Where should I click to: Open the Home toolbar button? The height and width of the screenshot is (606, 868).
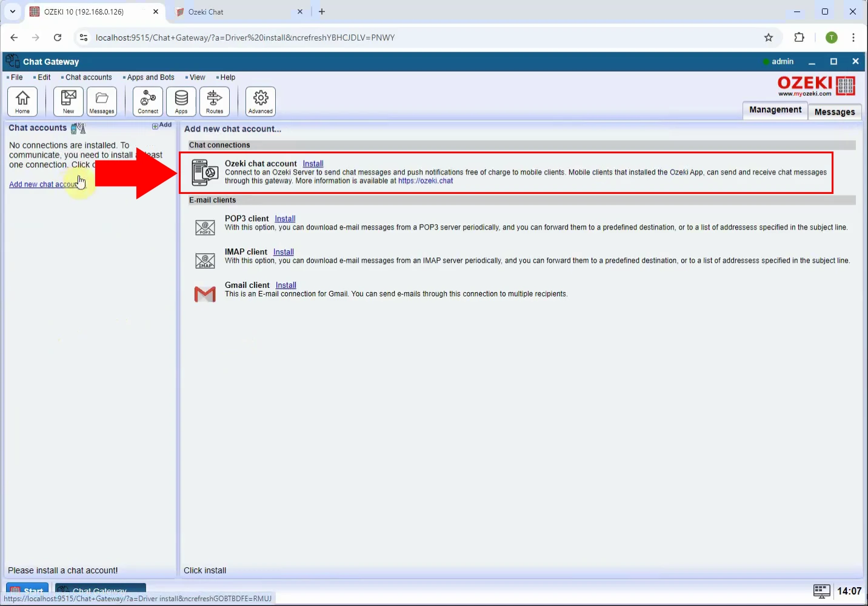point(22,101)
